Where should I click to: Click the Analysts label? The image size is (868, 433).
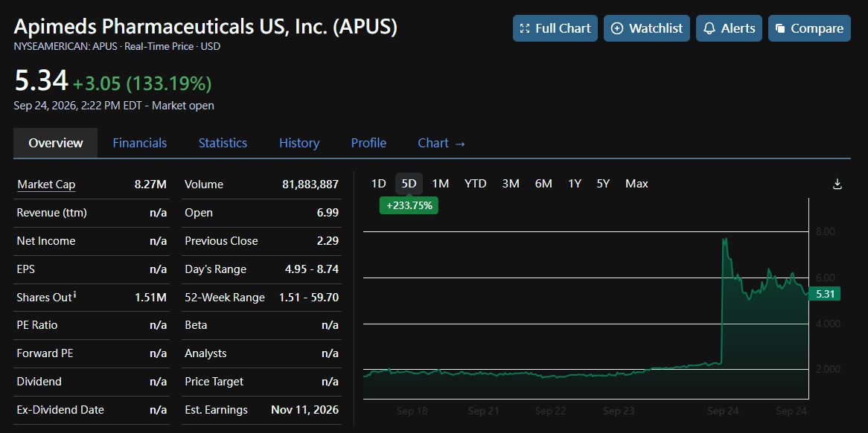coord(205,353)
